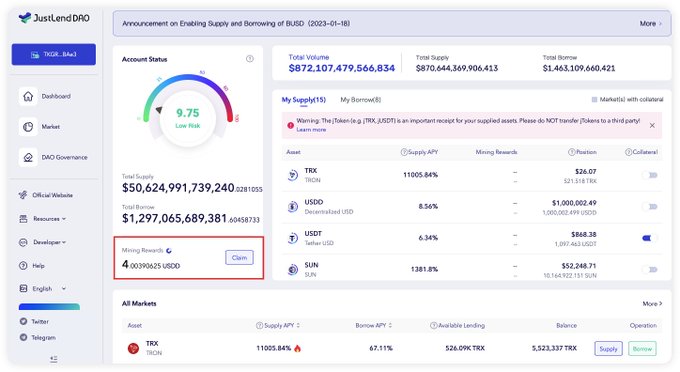Click the red TRX icon in All Markets
This screenshot has width=680, height=372.
point(133,348)
